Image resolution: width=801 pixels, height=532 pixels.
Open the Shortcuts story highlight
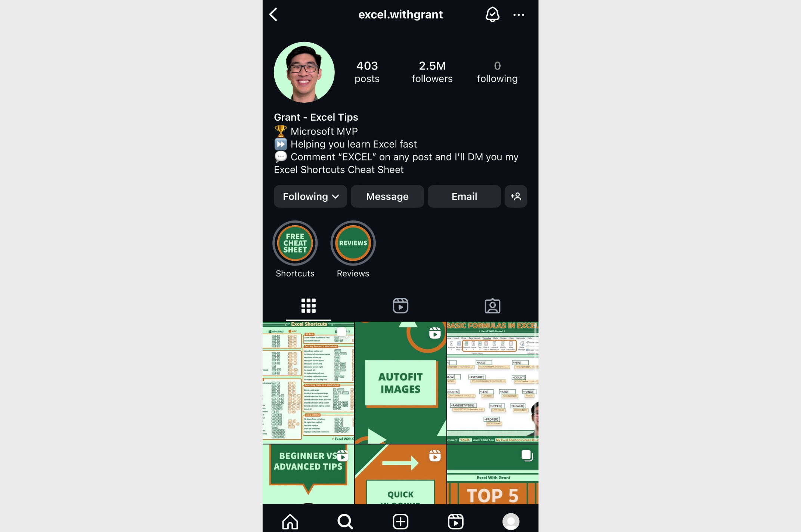point(295,242)
